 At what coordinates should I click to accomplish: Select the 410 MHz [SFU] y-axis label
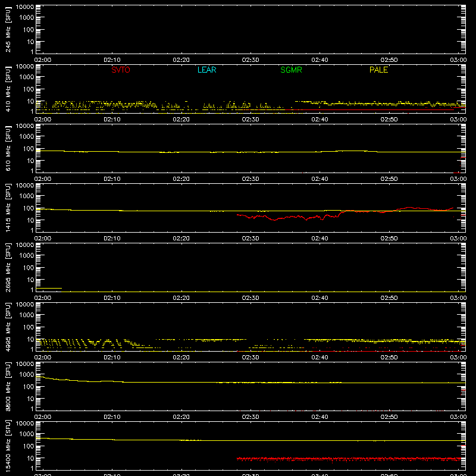8,89
